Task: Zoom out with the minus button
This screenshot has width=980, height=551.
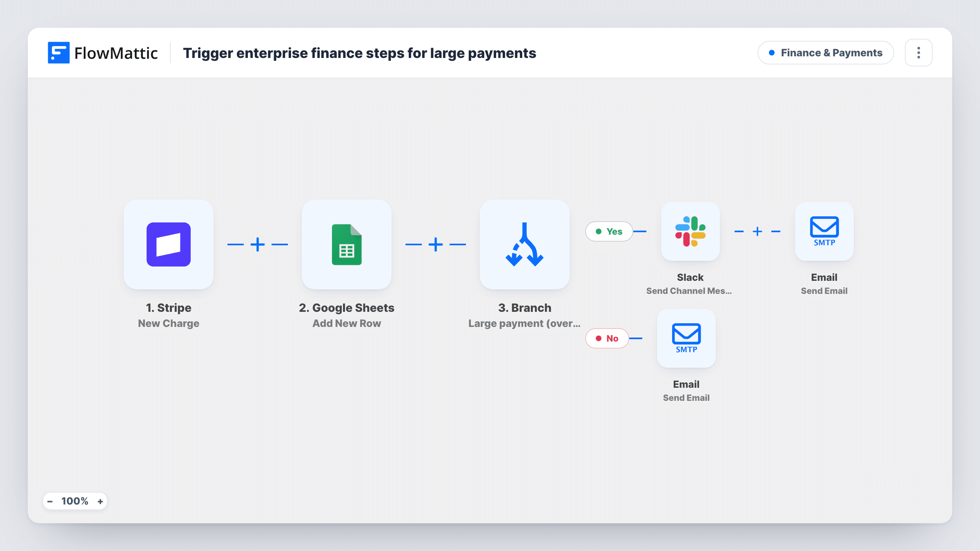Action: pos(50,501)
